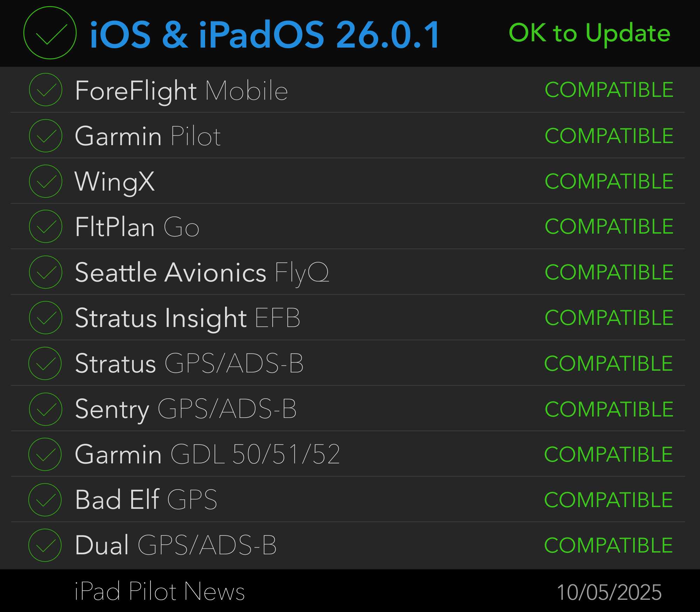The height and width of the screenshot is (612, 700).
Task: Click the FltPlan Go checkmark circle
Action: (46, 226)
